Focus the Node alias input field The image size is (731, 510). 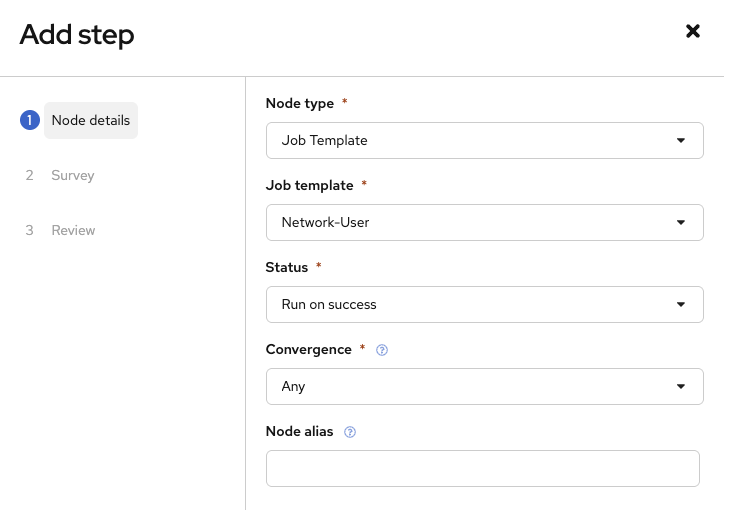tap(483, 469)
